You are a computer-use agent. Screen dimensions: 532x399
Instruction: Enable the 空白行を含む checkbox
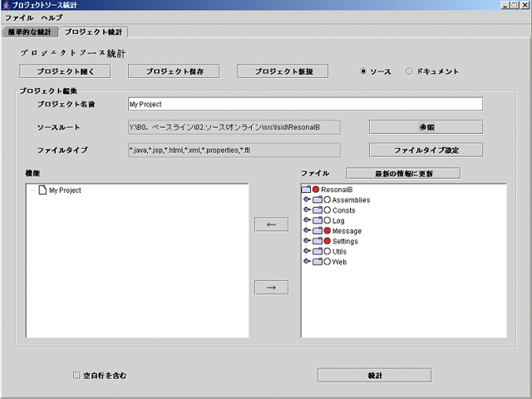[x=77, y=376]
